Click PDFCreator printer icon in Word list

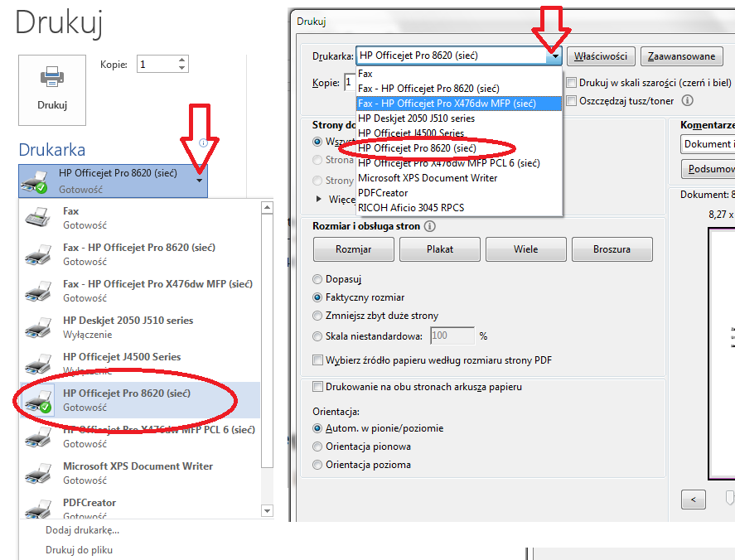pyautogui.click(x=37, y=509)
